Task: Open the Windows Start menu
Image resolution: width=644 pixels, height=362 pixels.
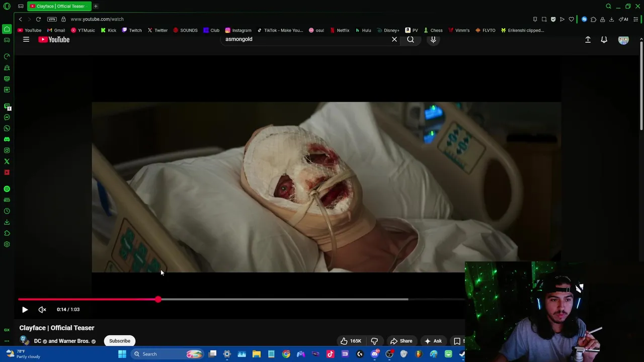Action: (122, 354)
